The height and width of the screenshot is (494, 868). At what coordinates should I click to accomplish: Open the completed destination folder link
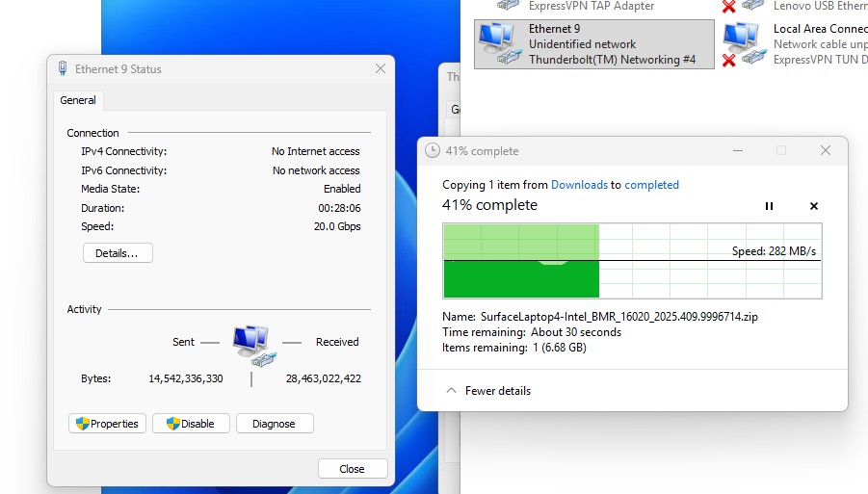(651, 185)
